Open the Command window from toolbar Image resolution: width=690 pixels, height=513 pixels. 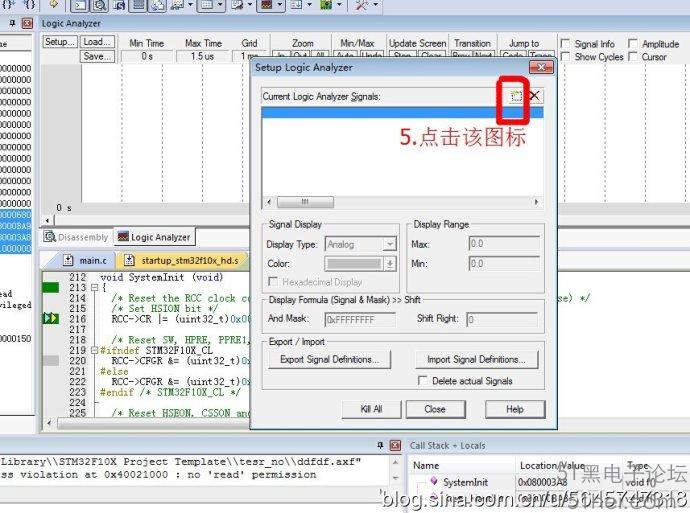point(80,5)
